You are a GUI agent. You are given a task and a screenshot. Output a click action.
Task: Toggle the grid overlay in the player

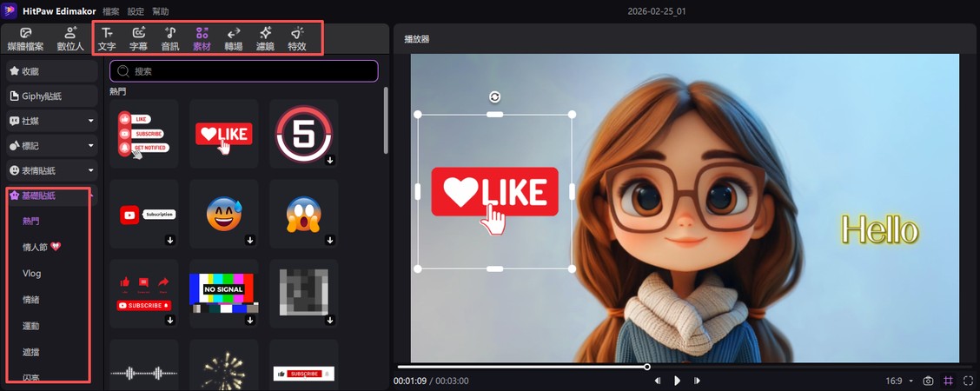coord(948,381)
